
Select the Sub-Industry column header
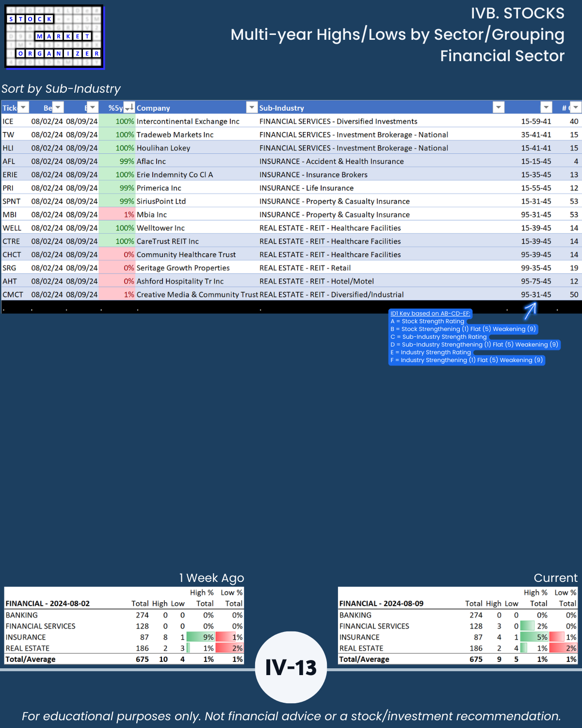[x=281, y=108]
